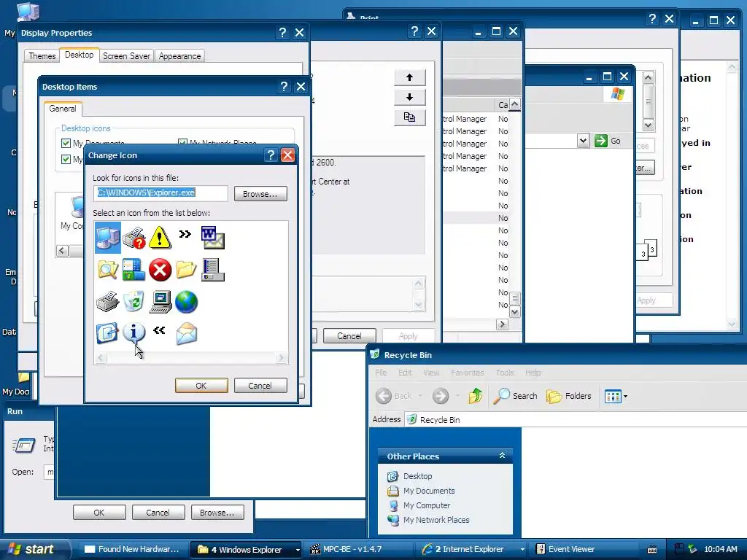Image resolution: width=747 pixels, height=560 pixels.
Task: Select the recycle bin icon in list
Action: tap(134, 301)
